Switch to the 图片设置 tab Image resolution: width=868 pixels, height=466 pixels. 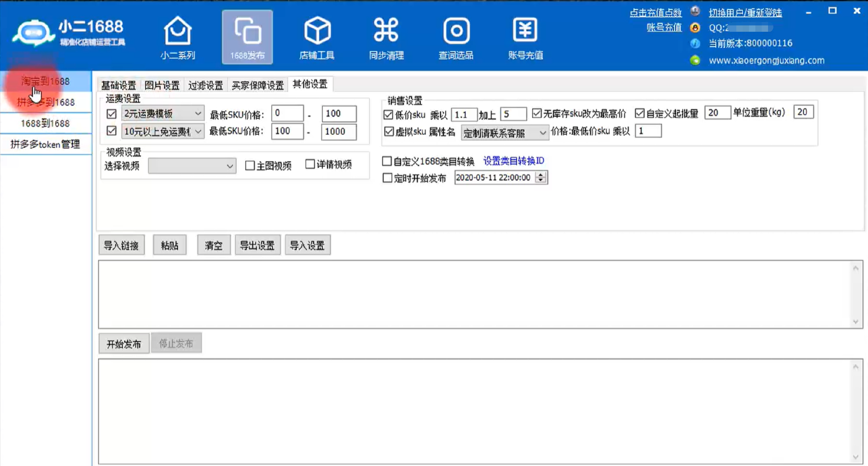162,85
